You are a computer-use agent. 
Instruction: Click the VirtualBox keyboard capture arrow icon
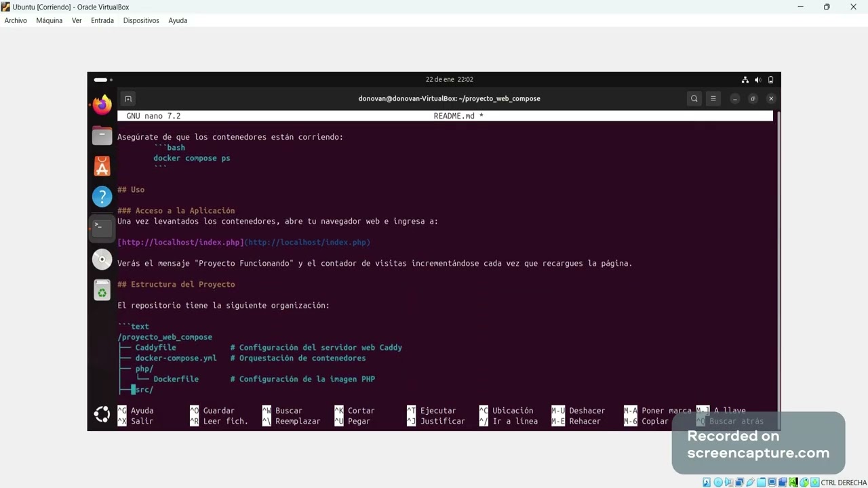pyautogui.click(x=815, y=483)
